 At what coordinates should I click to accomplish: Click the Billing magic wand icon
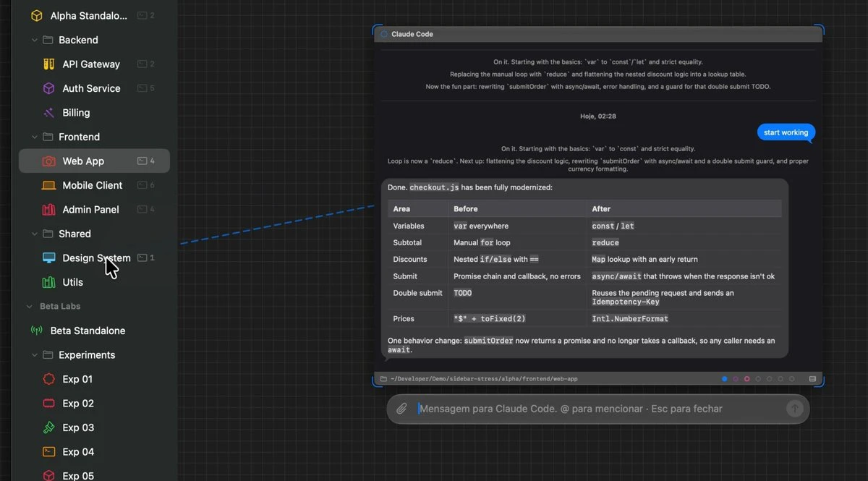coord(48,113)
